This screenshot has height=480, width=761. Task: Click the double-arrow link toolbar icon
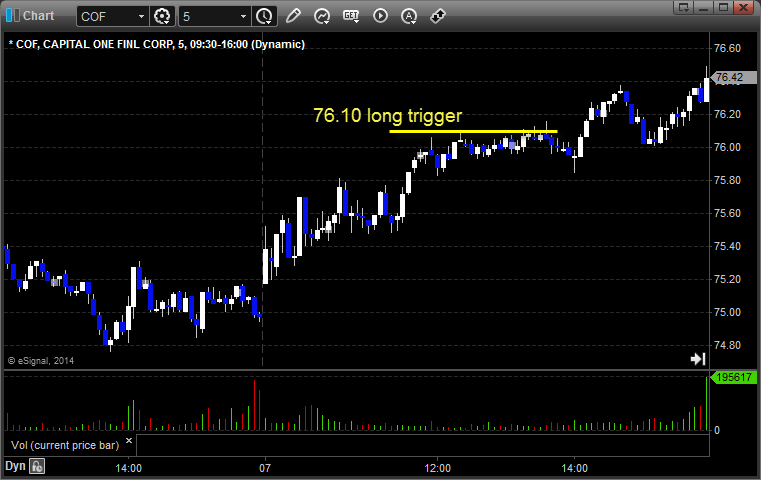(438, 16)
